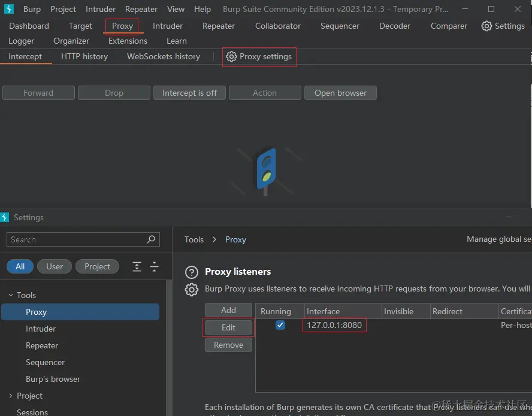Toggle the Intercept is off button

point(189,93)
